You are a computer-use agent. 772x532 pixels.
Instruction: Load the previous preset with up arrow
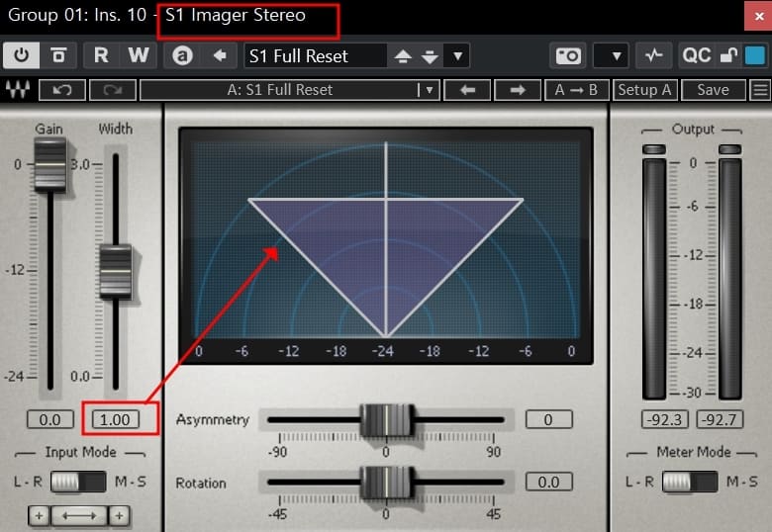pos(403,56)
